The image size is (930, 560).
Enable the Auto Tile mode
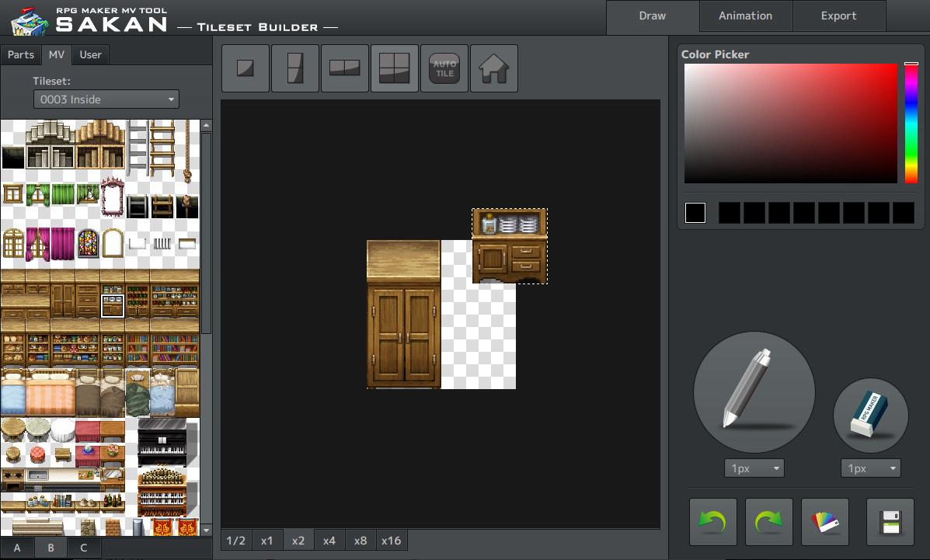(444, 68)
